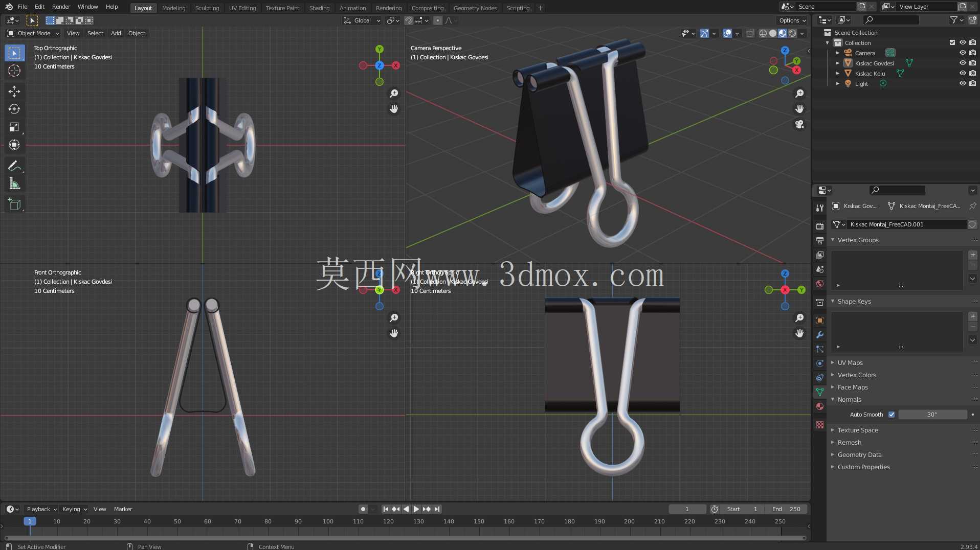Open the View Layer properties tab
The width and height of the screenshot is (980, 550).
coord(820,255)
